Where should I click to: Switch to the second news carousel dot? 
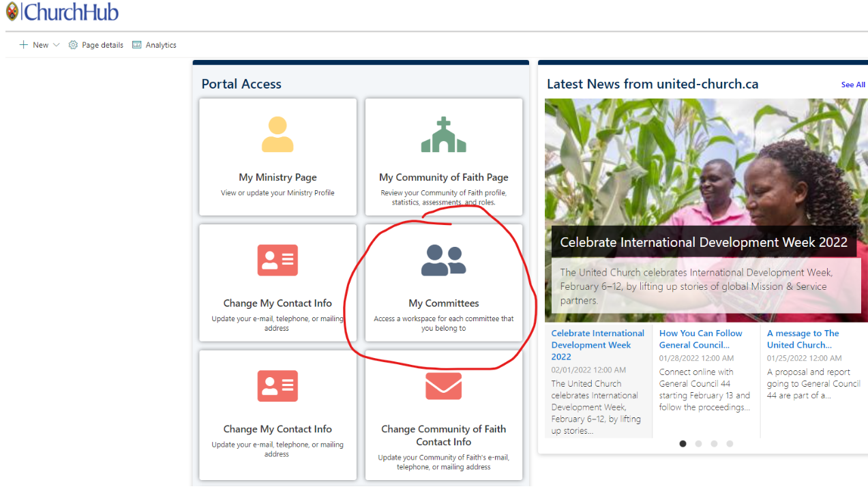pos(698,443)
